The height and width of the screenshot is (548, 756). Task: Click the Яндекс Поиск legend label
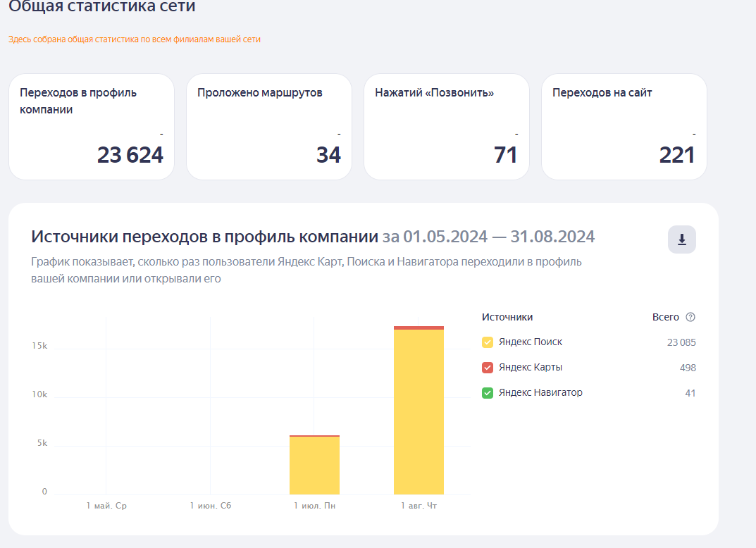[531, 342]
